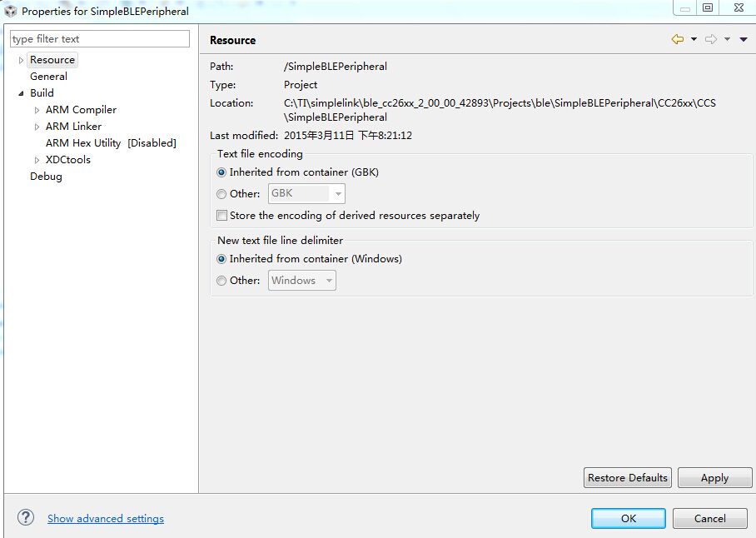
Task: Open the Show advanced settings link
Action: click(106, 519)
